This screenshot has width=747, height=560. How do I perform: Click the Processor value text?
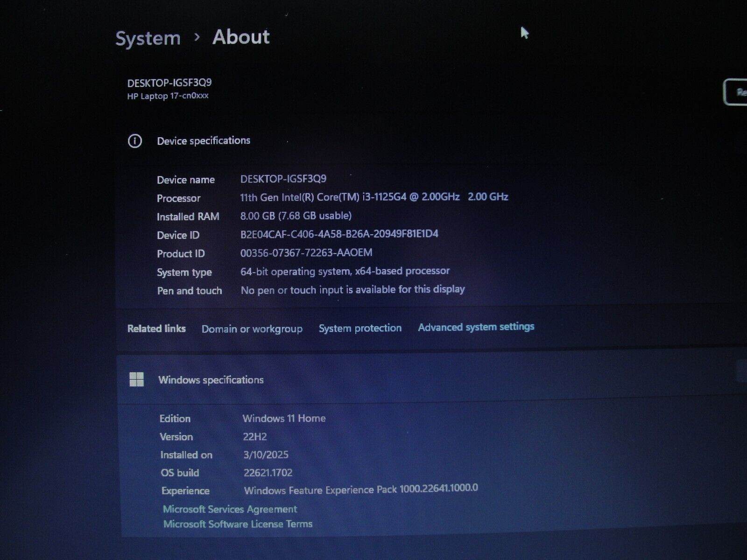373,197
